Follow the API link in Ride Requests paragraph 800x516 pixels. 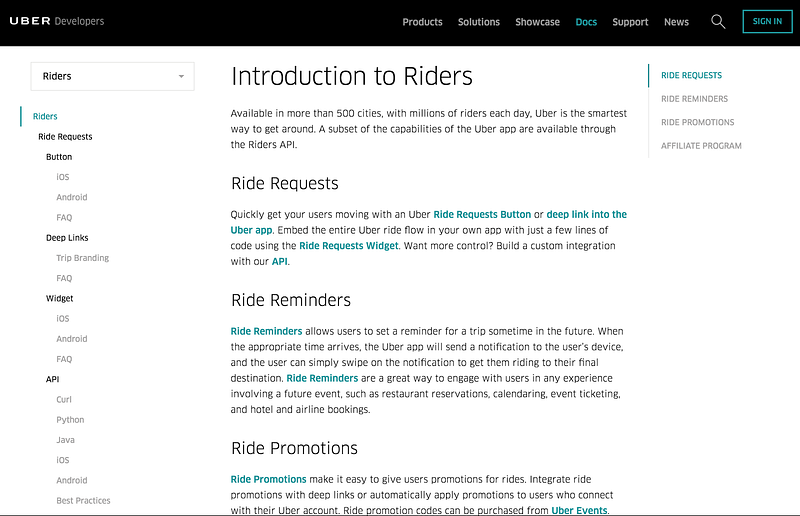click(x=279, y=261)
